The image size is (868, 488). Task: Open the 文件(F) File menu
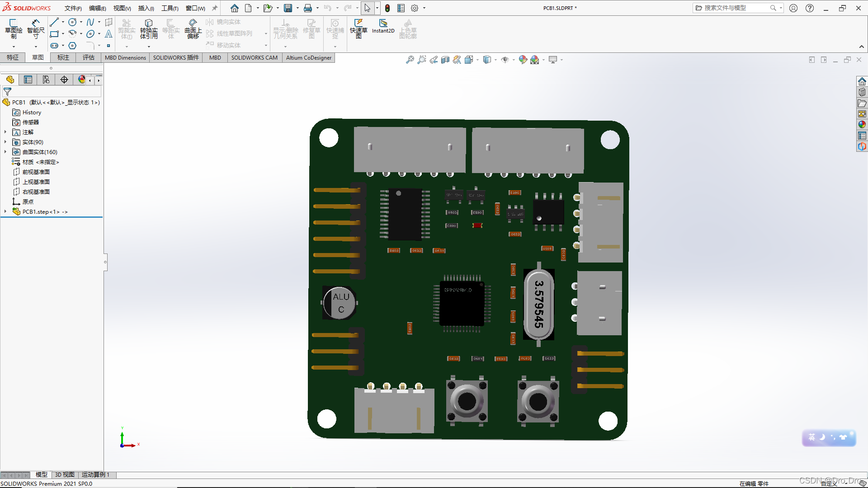(73, 8)
